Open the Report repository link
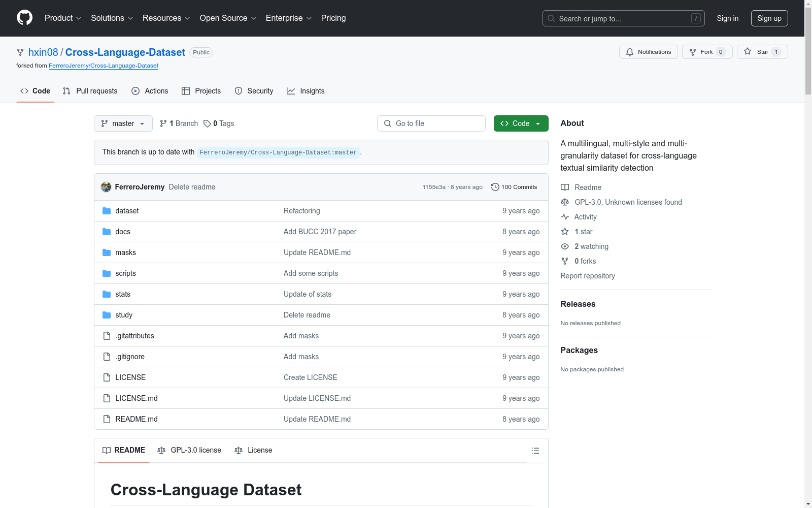This screenshot has width=812, height=508. tap(588, 276)
